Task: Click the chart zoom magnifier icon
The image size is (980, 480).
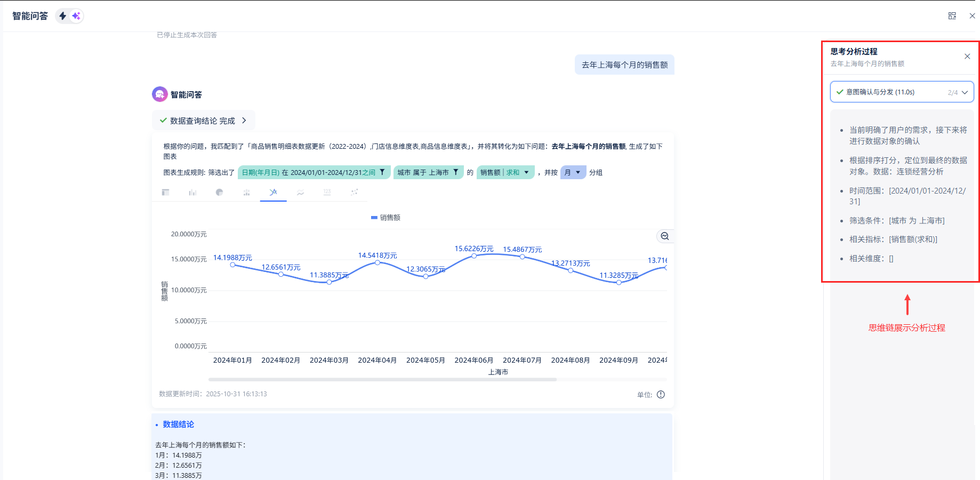Action: (664, 236)
